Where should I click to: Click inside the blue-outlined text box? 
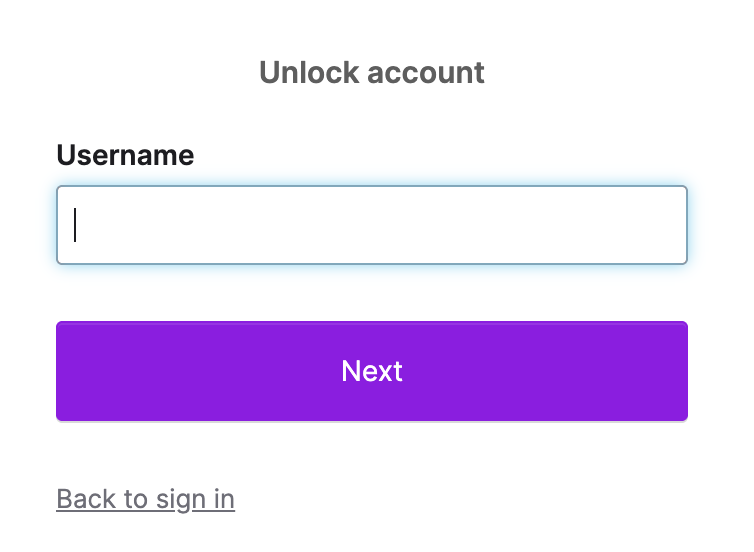coord(371,225)
